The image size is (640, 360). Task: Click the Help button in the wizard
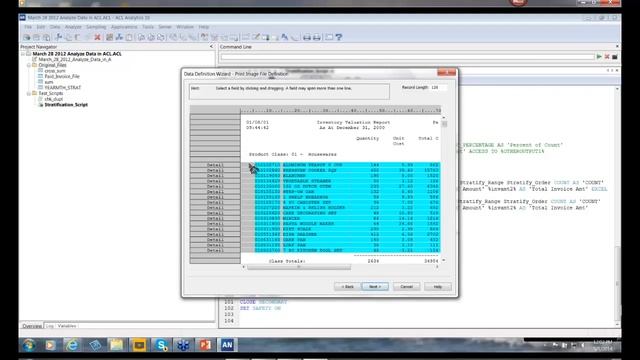tap(438, 287)
